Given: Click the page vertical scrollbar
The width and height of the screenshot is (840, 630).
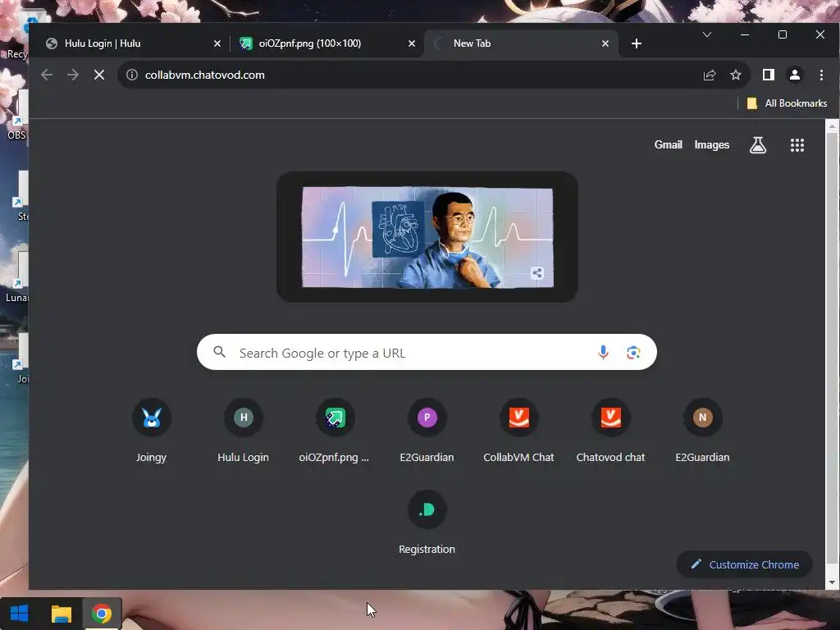Looking at the screenshot, I should (x=832, y=348).
